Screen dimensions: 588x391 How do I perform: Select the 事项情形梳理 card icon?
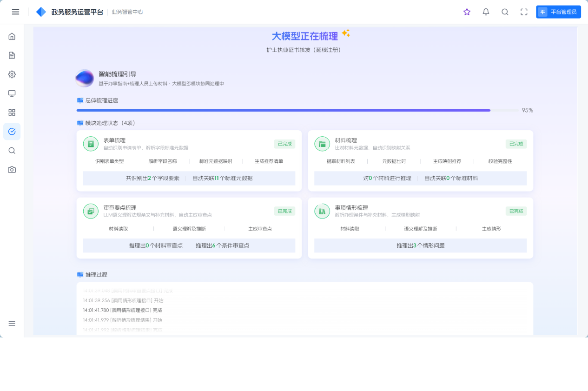tap(322, 211)
